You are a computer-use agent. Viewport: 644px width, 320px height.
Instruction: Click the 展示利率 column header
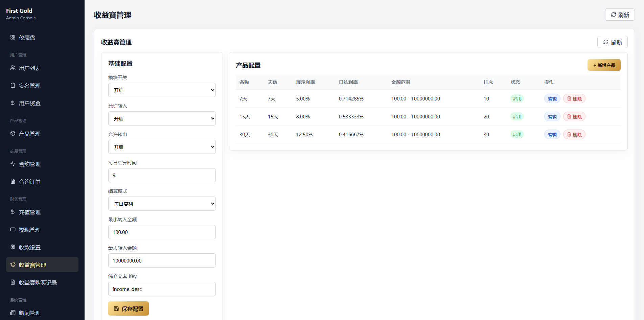click(x=306, y=82)
